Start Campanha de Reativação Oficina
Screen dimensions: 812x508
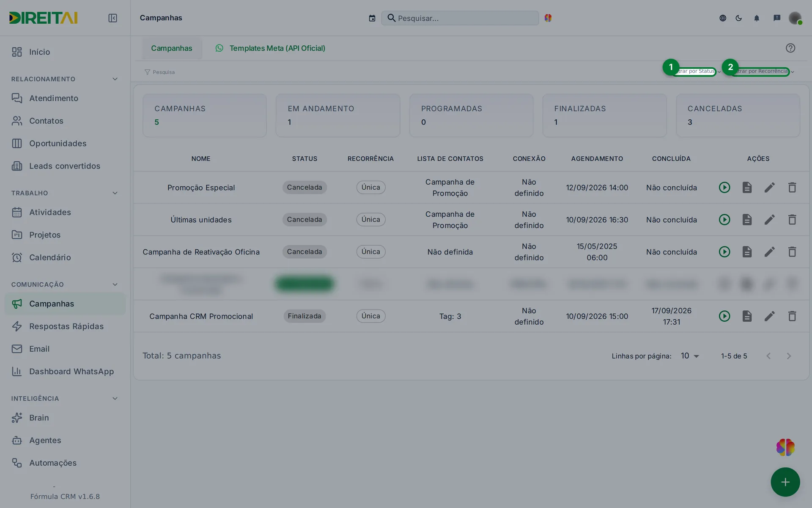click(x=724, y=251)
